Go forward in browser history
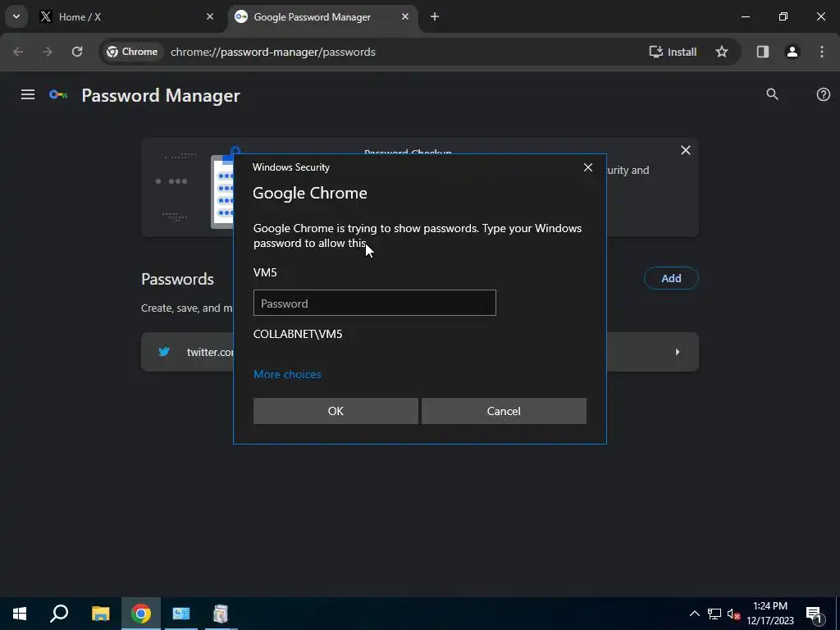Screen dimensions: 840x630 48,52
